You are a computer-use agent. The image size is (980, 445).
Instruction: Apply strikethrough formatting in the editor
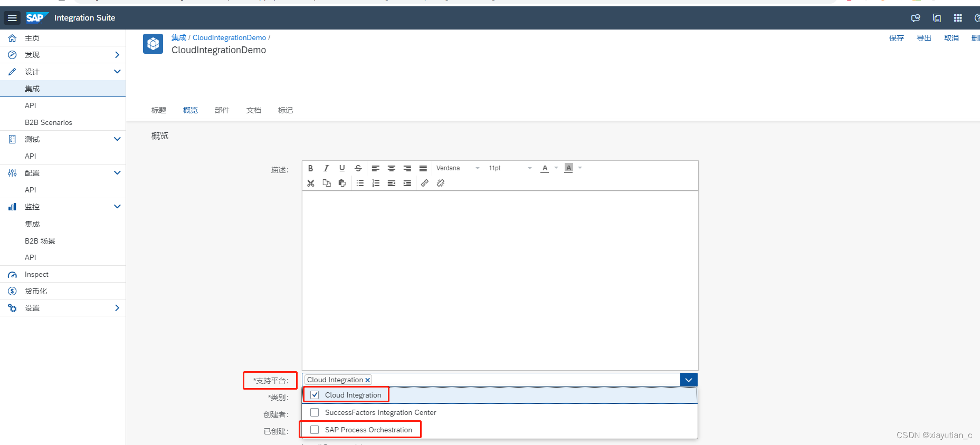point(358,168)
